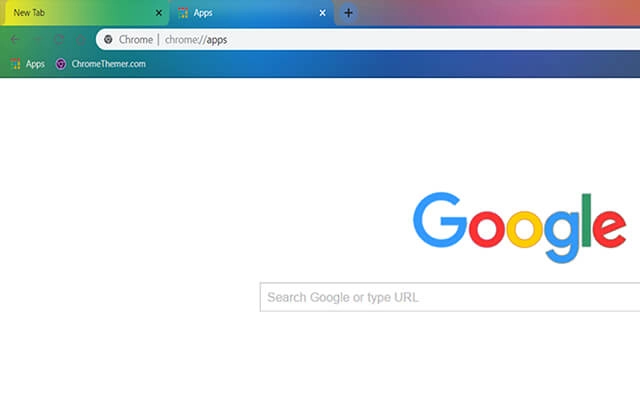Go back with the back arrow

click(x=15, y=40)
